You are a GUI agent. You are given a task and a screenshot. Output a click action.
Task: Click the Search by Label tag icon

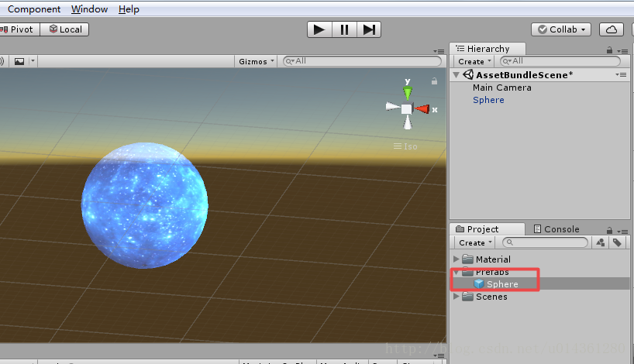[617, 242]
